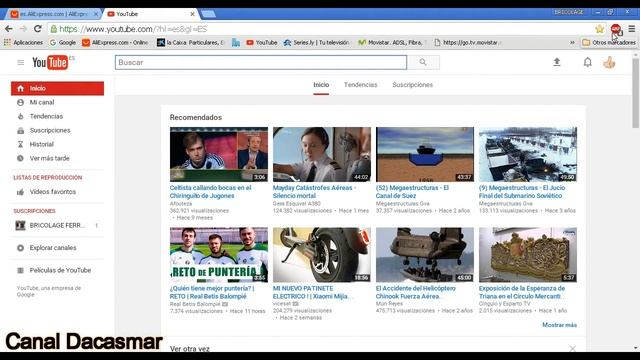This screenshot has width=640, height=360.
Task: Select the Inicio top tab
Action: (321, 85)
